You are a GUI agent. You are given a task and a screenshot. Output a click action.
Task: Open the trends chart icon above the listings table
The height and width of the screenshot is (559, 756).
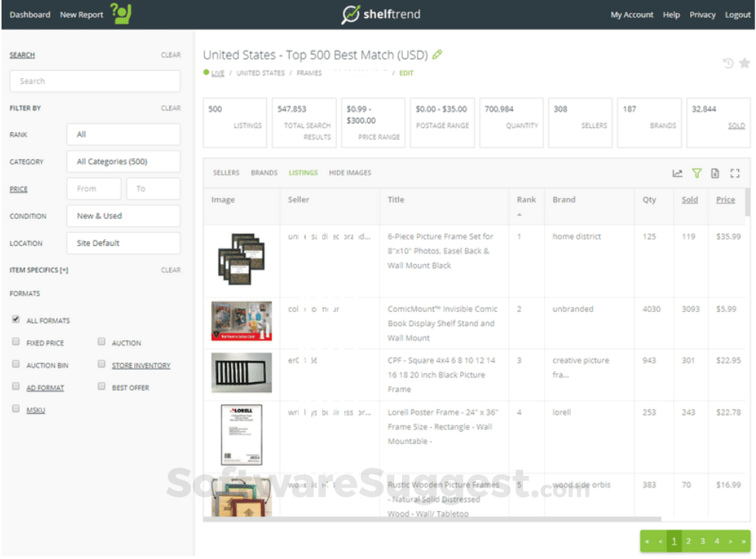click(676, 173)
